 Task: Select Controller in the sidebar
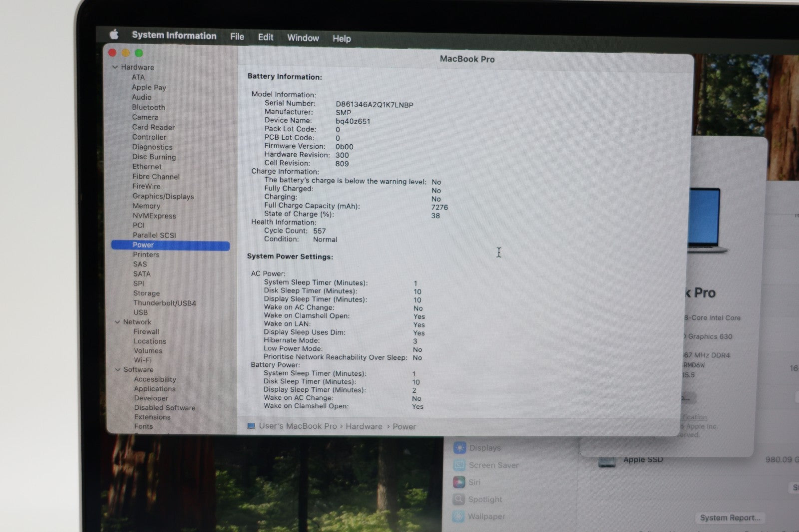point(149,137)
